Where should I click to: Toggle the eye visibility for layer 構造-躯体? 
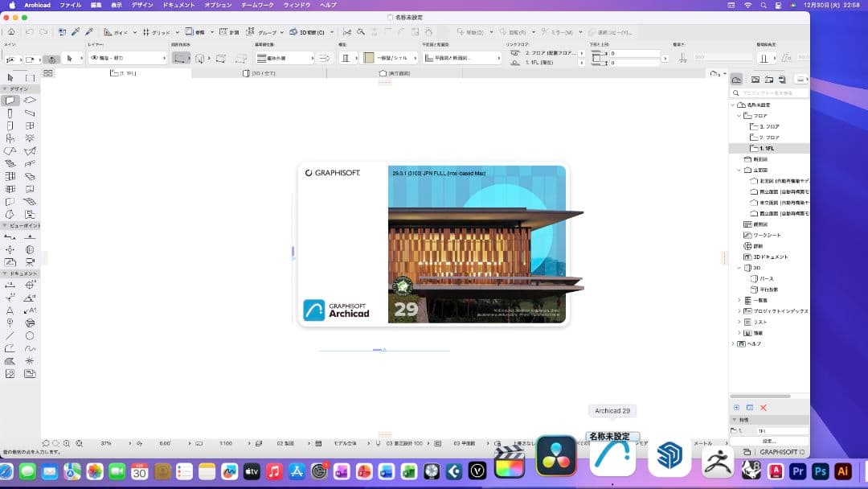pos(94,58)
